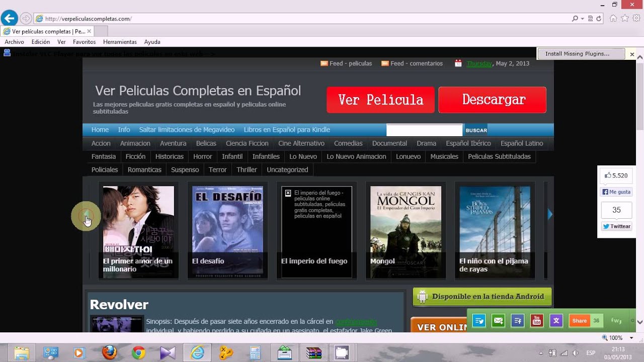Open the Home nav link
This screenshot has height=362, width=644.
click(100, 130)
